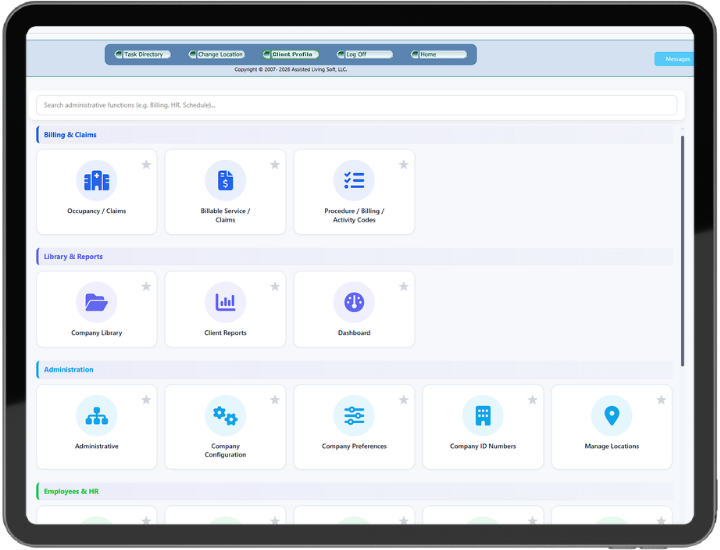Image resolution: width=720 pixels, height=550 pixels.
Task: Open Procedure / Billing / Activity Codes checklist icon
Action: [354, 180]
